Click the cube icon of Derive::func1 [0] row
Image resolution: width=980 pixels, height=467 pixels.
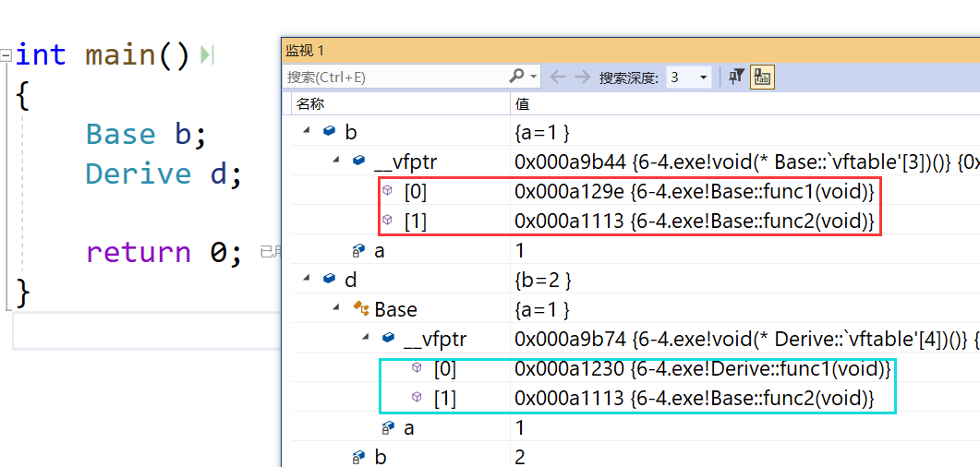[417, 367]
